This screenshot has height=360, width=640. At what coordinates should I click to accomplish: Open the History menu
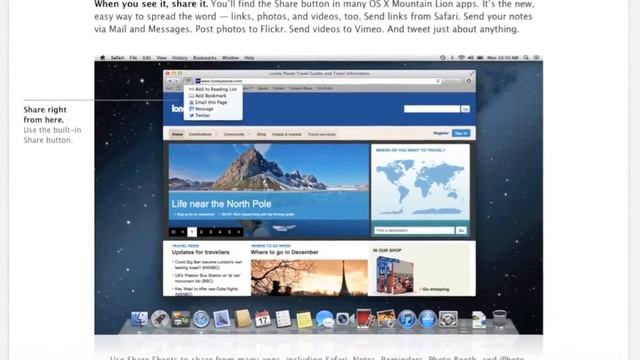point(180,58)
